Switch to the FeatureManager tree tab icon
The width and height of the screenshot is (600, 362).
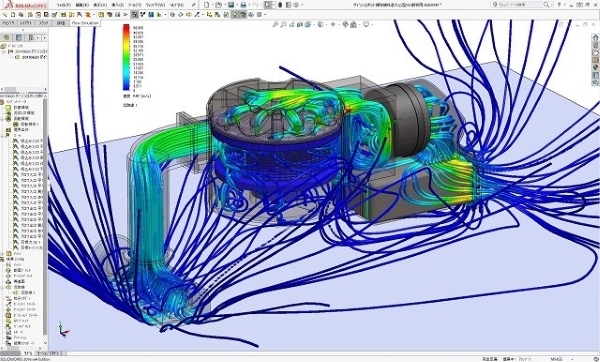[x=6, y=38]
